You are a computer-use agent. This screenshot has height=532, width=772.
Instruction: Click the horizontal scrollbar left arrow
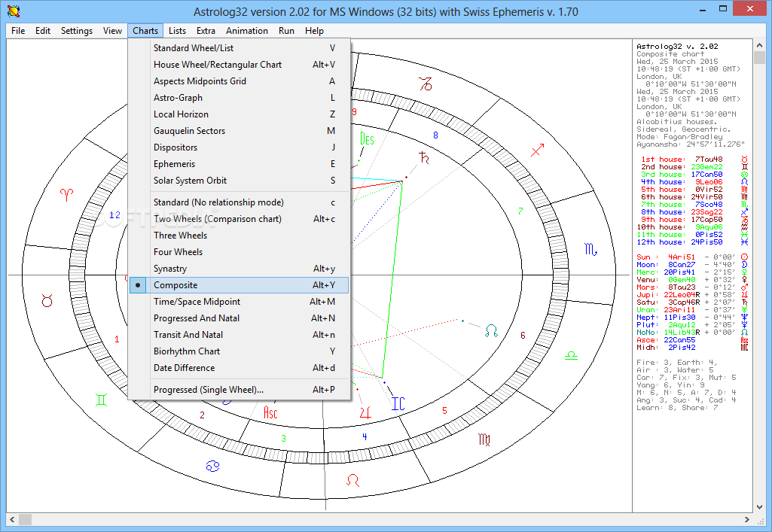(x=12, y=519)
